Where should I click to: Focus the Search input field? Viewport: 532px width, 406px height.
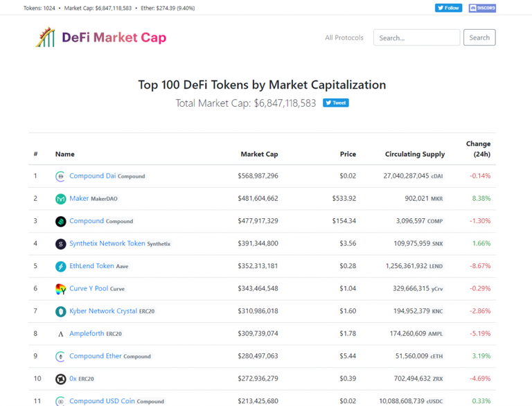coord(416,37)
